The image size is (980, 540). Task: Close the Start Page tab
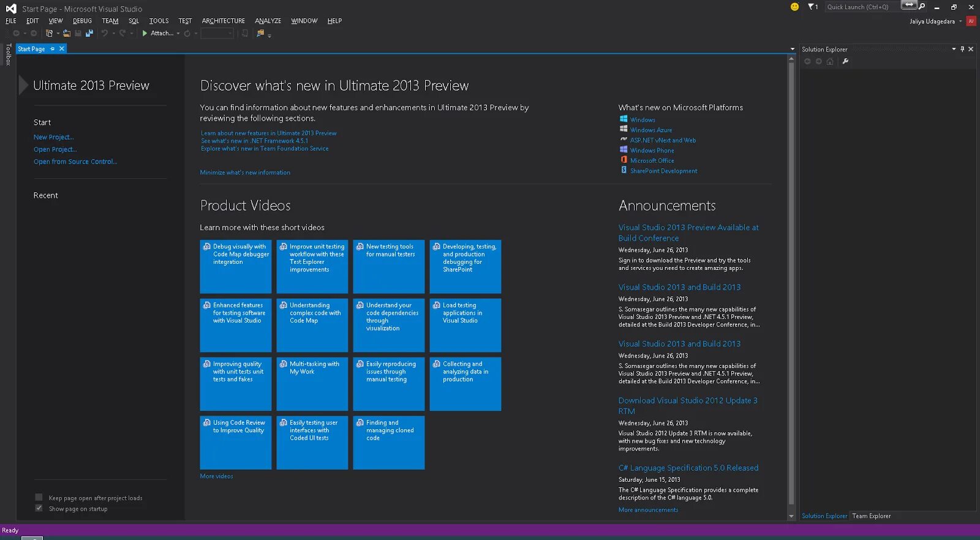[x=61, y=49]
